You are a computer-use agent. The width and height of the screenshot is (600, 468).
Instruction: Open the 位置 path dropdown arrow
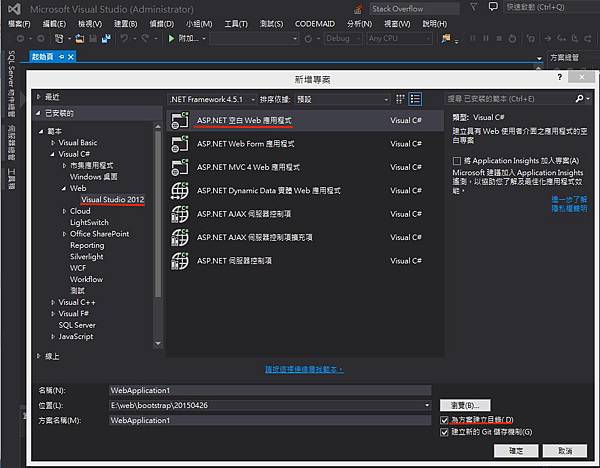point(427,405)
